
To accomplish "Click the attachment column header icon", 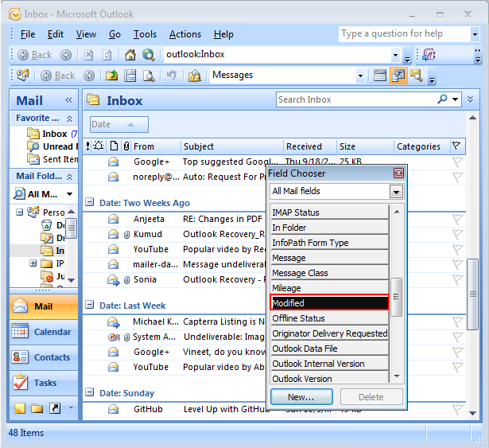I will [x=126, y=146].
